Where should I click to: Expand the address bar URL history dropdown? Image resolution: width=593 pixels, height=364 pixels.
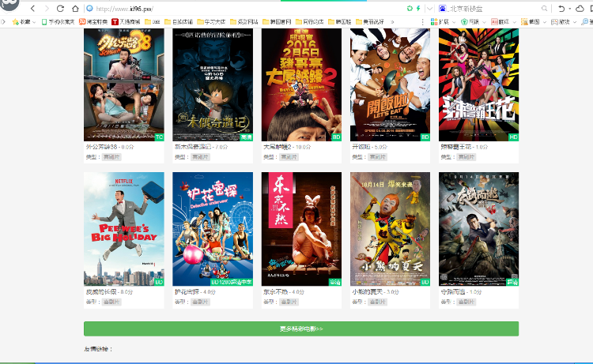pos(429,9)
